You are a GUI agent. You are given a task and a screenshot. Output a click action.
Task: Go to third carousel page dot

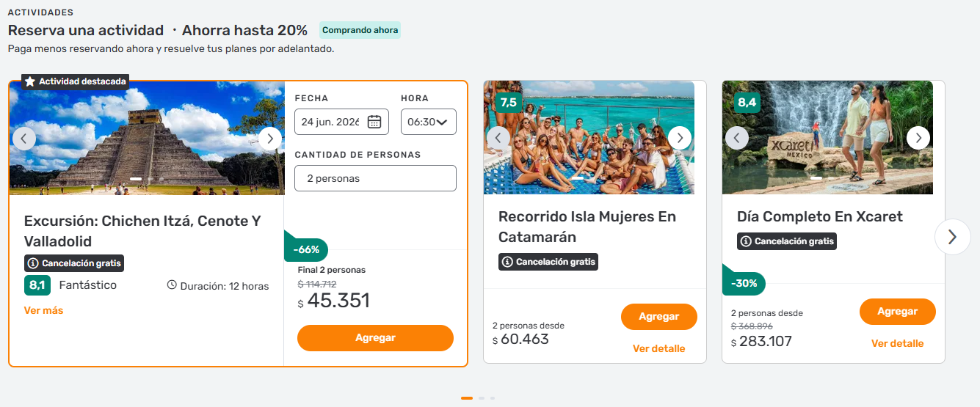(x=493, y=398)
